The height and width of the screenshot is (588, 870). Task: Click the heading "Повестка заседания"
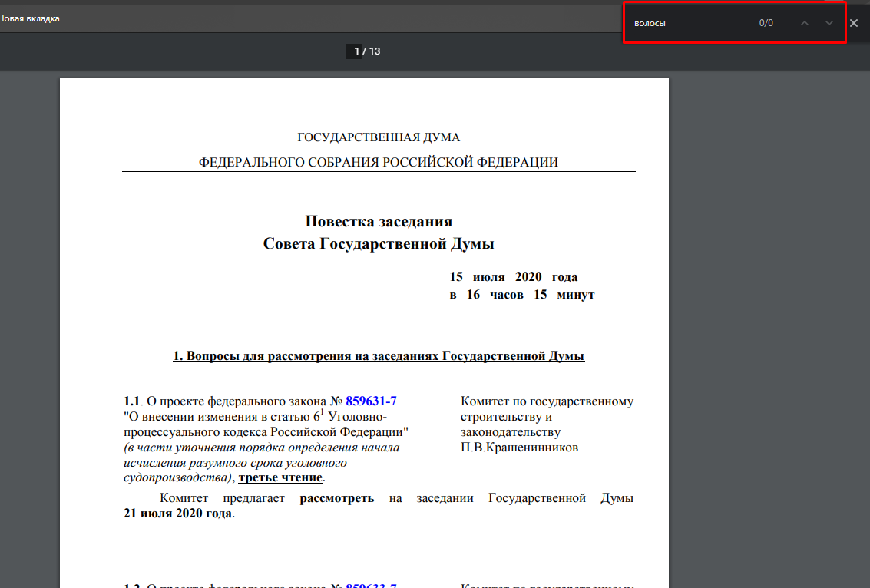tap(379, 221)
